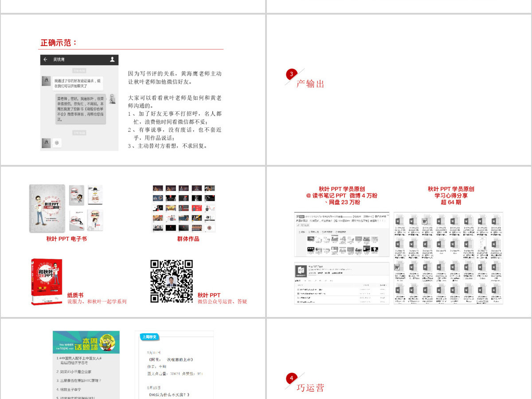Click the author line 作者：今纲
532x399 pixels.
(157, 367)
